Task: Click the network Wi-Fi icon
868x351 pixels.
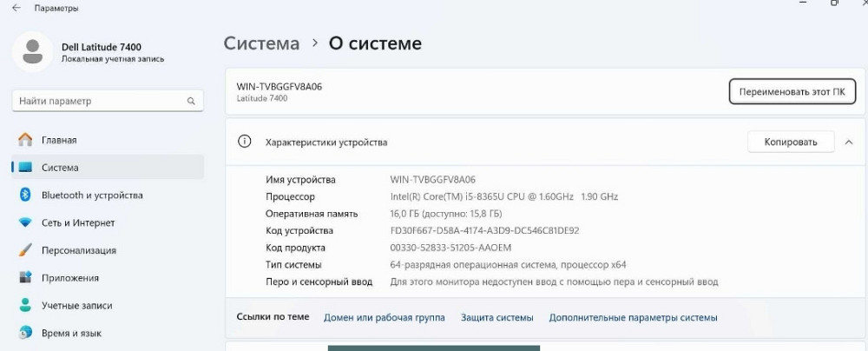Action: tap(25, 223)
